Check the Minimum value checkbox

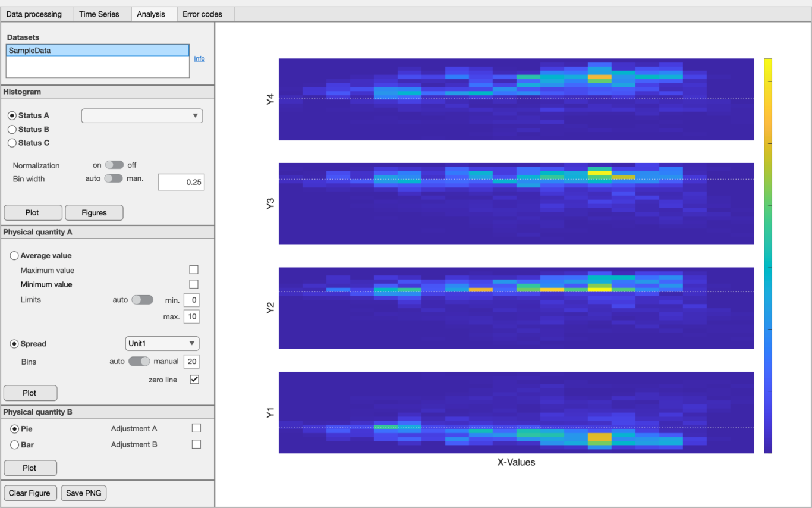click(194, 284)
